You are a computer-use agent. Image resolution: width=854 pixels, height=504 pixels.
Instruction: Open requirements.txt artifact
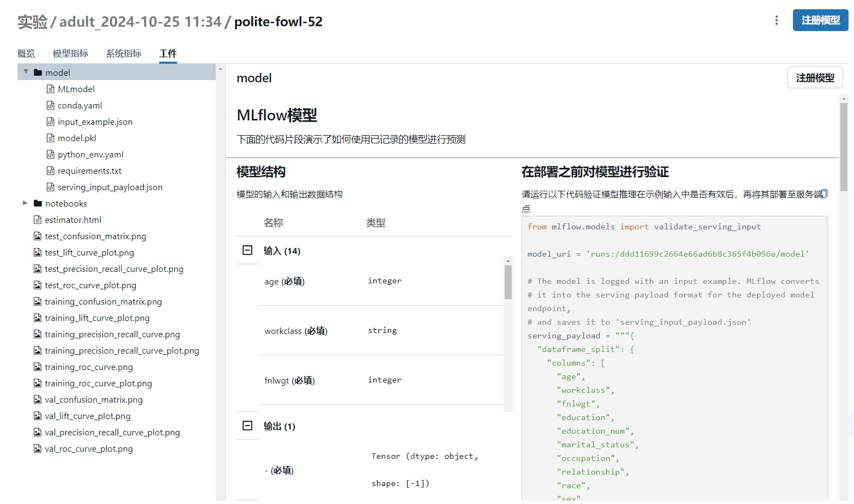[x=90, y=171]
